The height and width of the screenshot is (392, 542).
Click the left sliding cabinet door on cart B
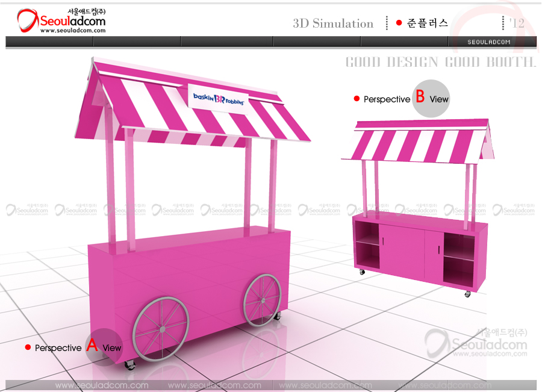pos(402,249)
